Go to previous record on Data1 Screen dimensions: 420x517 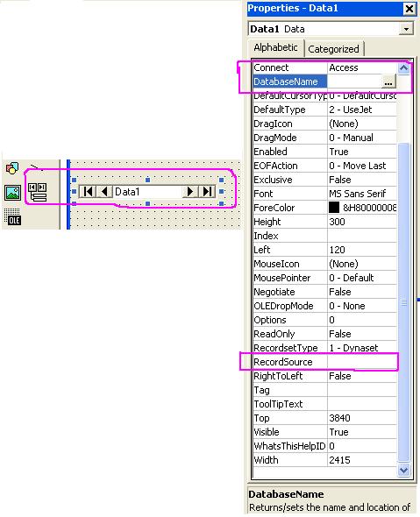pos(104,192)
